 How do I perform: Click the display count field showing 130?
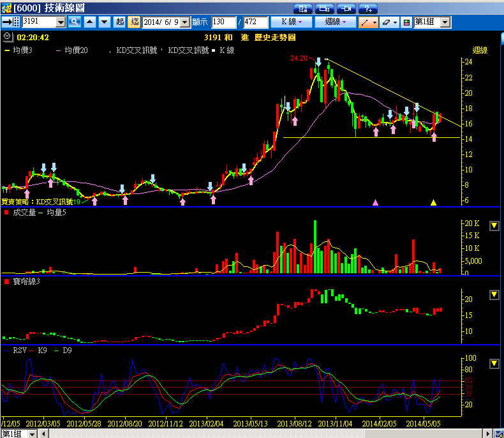(x=224, y=22)
